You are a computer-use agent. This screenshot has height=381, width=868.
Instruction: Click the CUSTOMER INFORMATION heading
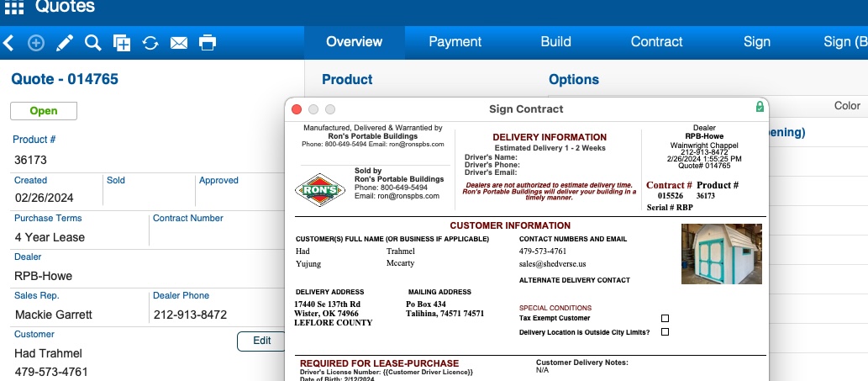(510, 225)
